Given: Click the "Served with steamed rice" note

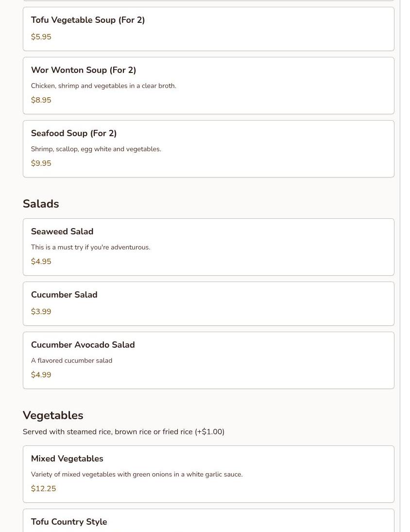Looking at the screenshot, I should click(x=123, y=432).
